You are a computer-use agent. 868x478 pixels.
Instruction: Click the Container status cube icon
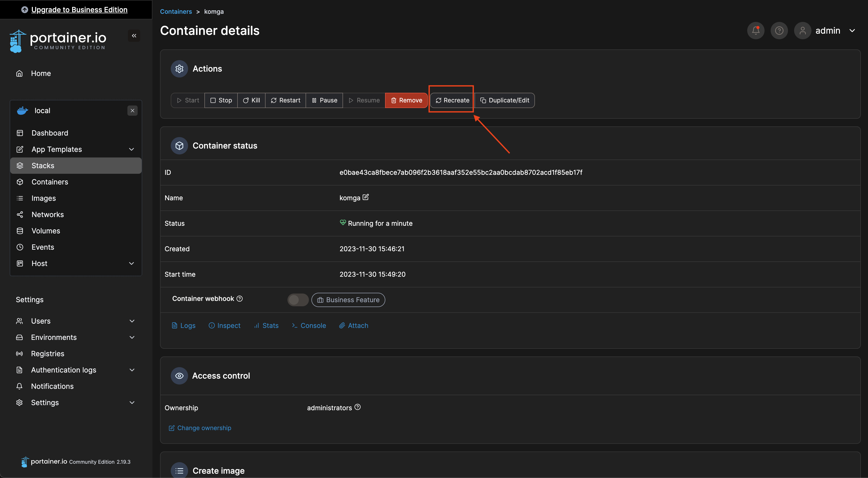tap(179, 146)
